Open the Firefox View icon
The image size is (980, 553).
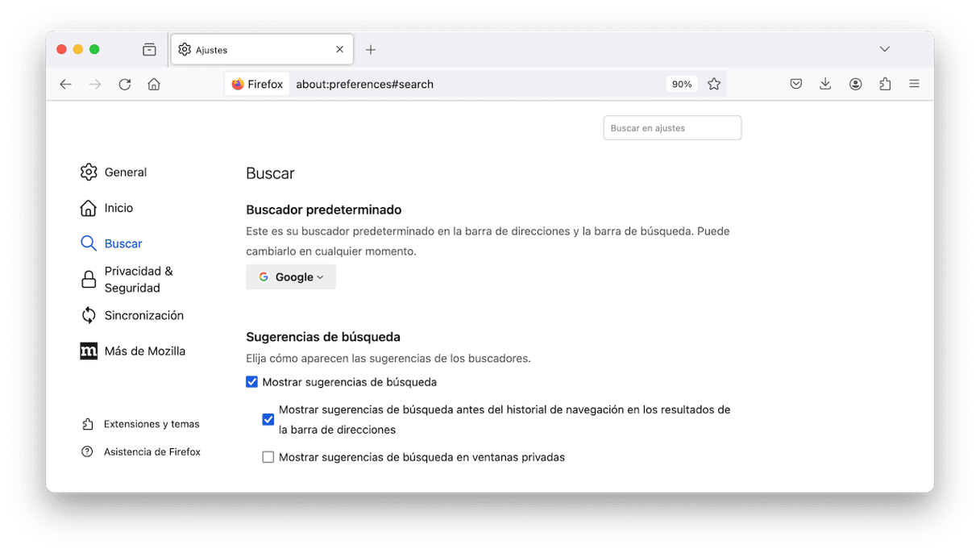click(149, 50)
